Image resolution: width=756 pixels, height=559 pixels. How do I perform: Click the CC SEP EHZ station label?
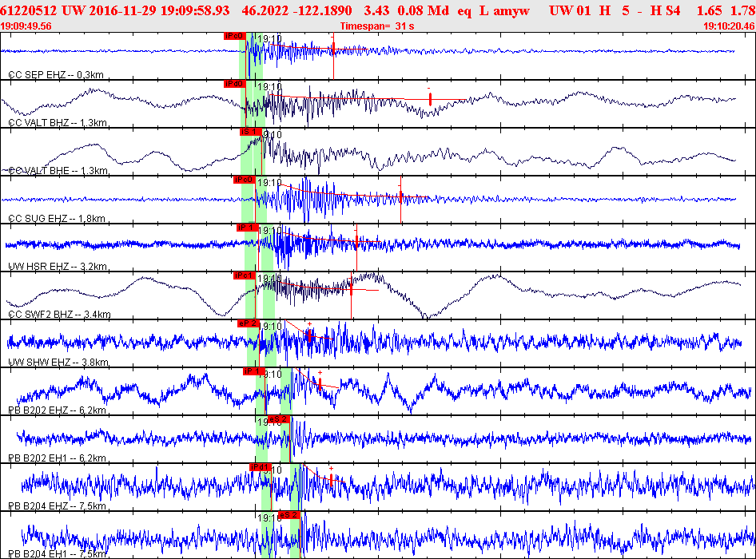pyautogui.click(x=56, y=75)
